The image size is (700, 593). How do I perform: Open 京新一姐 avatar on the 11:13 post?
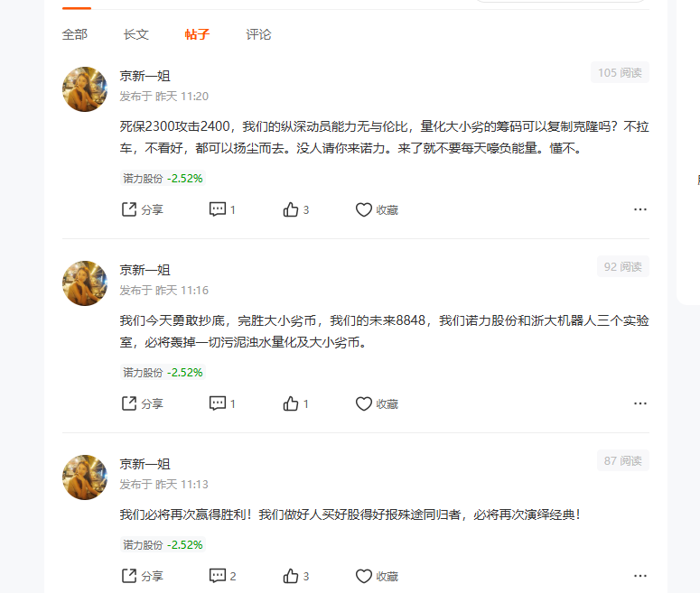85,477
